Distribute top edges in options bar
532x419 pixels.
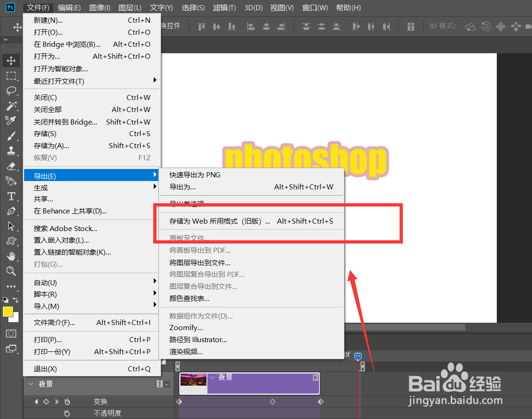click(x=307, y=26)
